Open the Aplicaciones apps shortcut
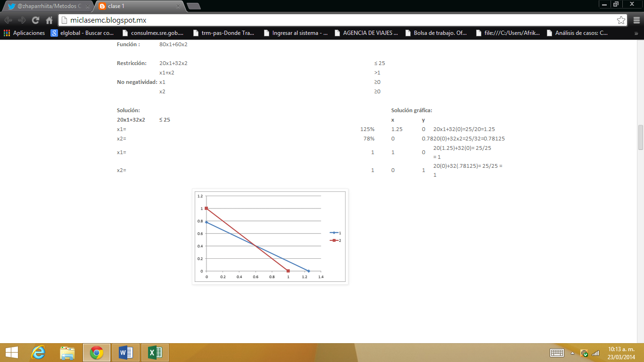 [x=24, y=33]
